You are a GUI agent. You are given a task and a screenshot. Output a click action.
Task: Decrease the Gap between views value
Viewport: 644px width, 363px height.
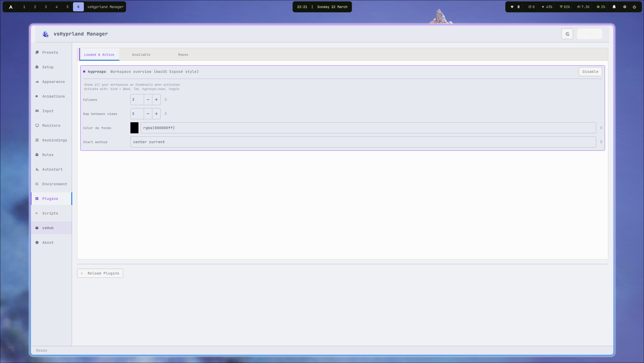(x=148, y=114)
